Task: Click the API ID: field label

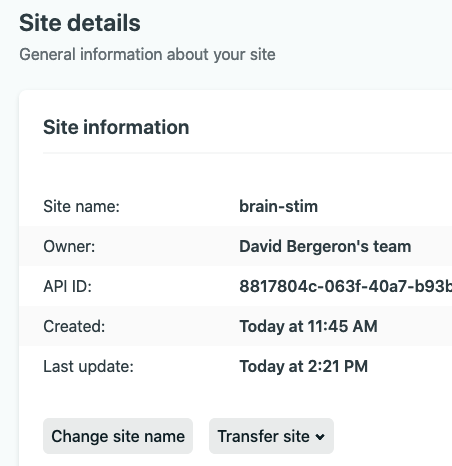Action: tap(67, 286)
